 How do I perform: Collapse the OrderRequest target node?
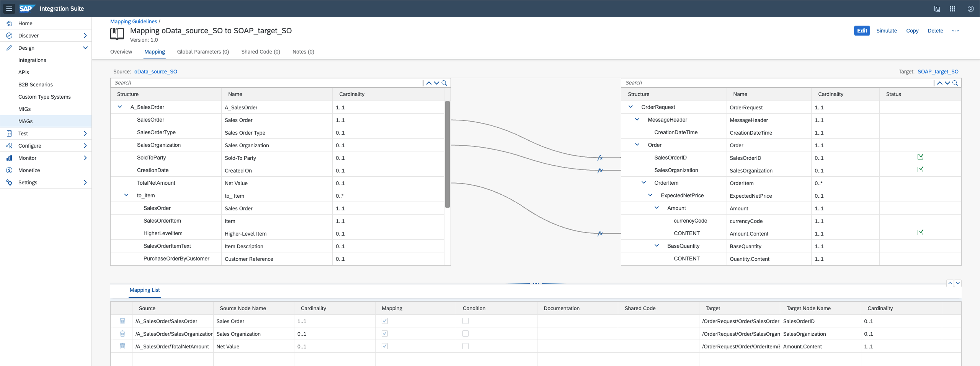(631, 107)
